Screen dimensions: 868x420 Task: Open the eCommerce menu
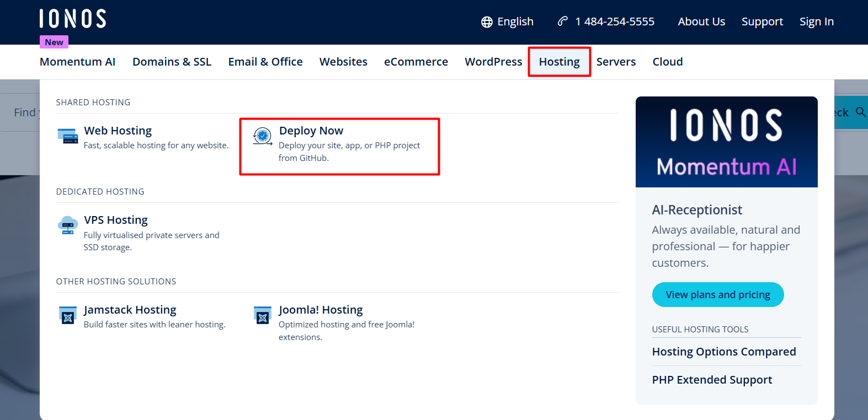click(x=416, y=62)
